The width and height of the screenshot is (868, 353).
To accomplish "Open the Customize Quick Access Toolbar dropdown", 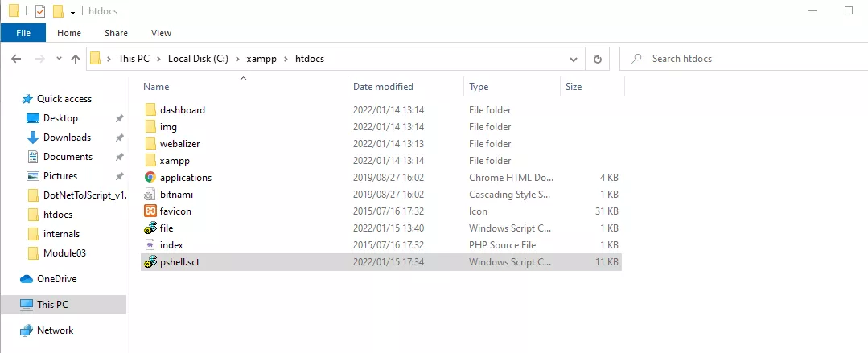I will pyautogui.click(x=72, y=11).
